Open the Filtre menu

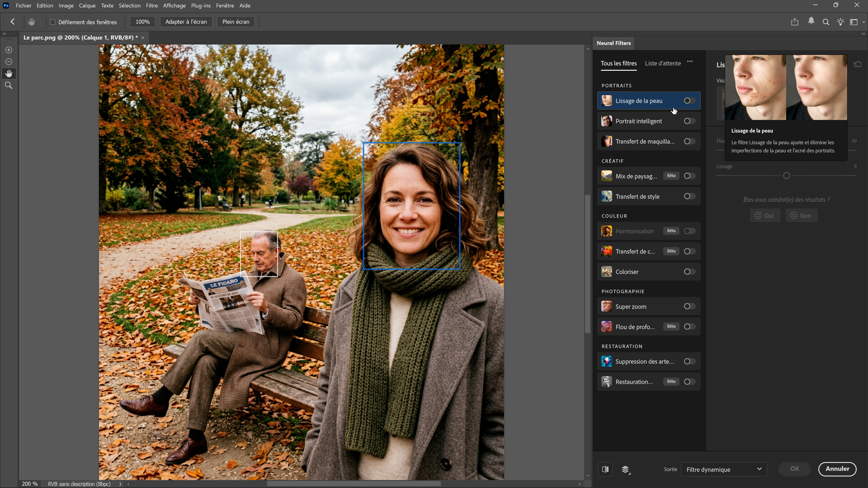152,6
